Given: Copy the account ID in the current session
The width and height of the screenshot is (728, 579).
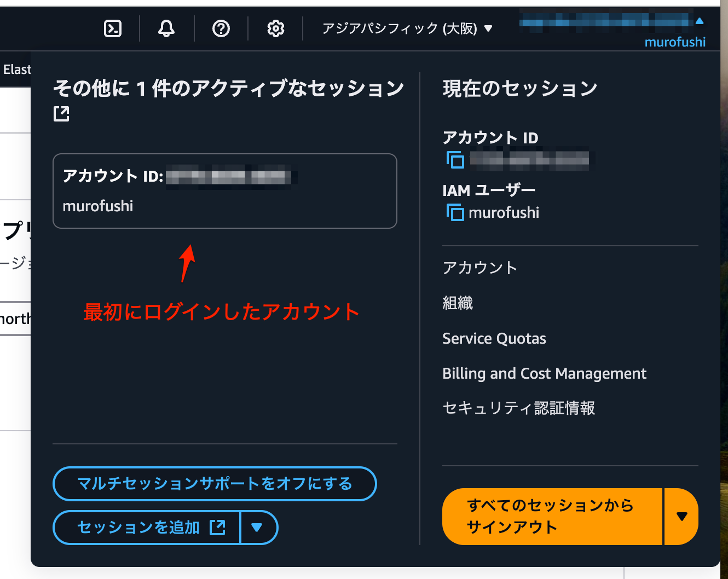Looking at the screenshot, I should click(455, 159).
